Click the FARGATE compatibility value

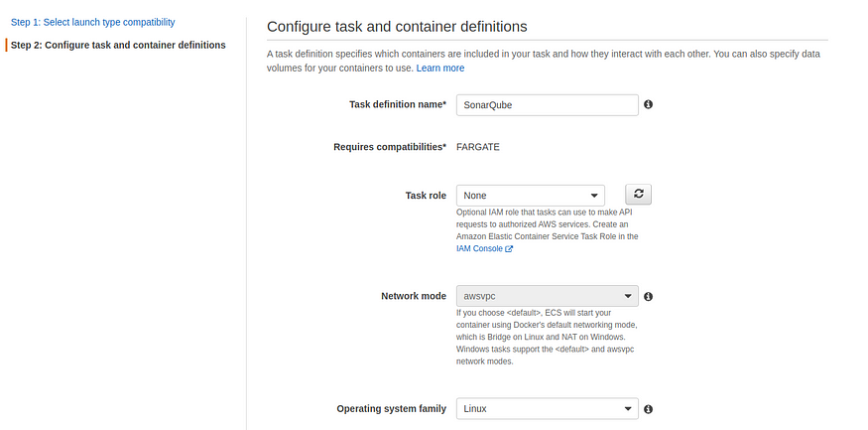coord(477,147)
